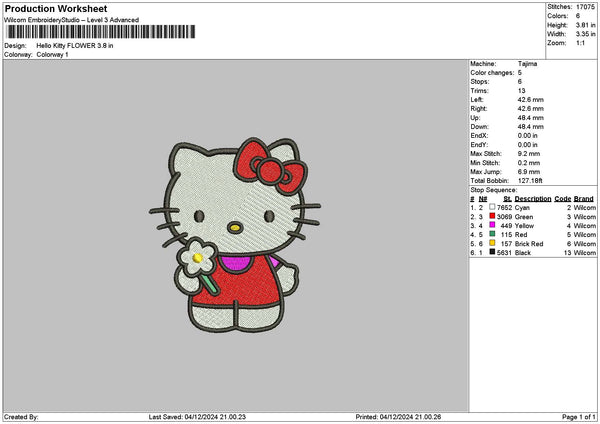The width and height of the screenshot is (600, 424).
Task: Click the Color changes value 5
Action: click(520, 73)
